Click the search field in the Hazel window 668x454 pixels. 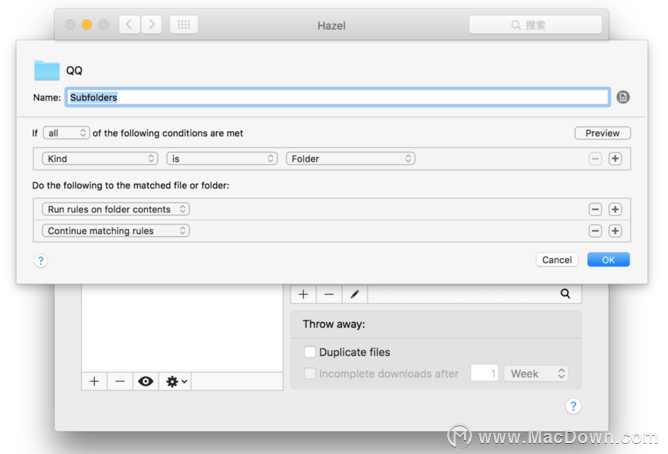click(x=536, y=25)
